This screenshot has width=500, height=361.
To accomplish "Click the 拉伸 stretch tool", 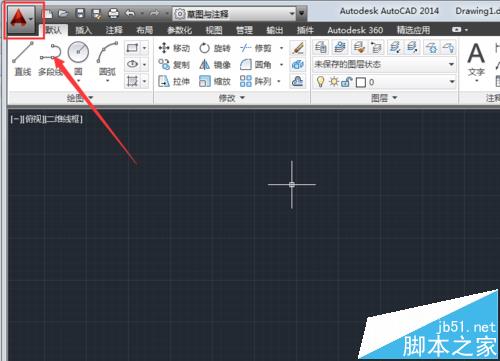I will pyautogui.click(x=174, y=81).
